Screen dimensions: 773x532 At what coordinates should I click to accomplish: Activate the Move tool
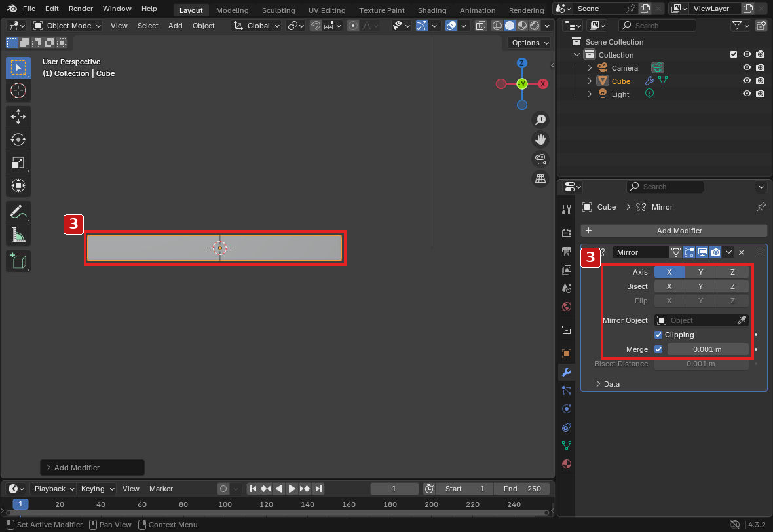click(18, 117)
